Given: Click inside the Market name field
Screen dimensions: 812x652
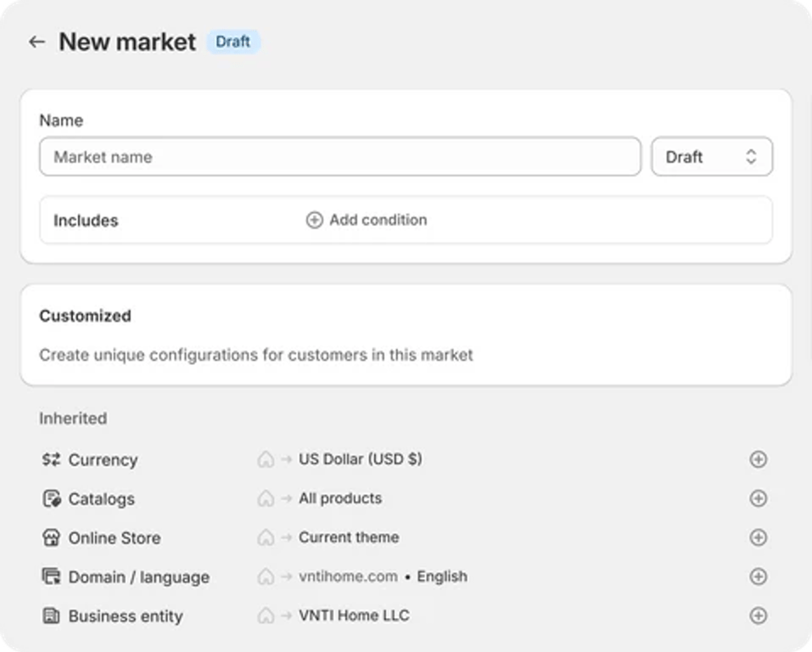Looking at the screenshot, I should [x=339, y=157].
